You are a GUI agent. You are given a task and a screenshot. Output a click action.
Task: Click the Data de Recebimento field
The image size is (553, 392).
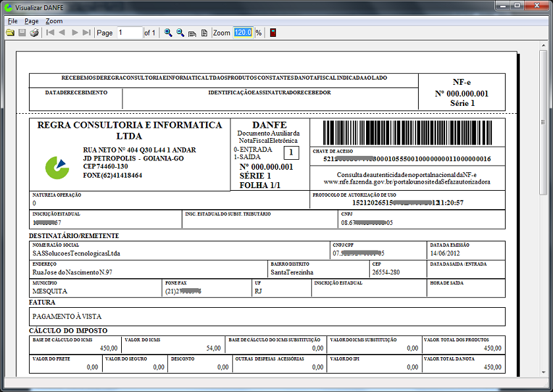click(76, 99)
